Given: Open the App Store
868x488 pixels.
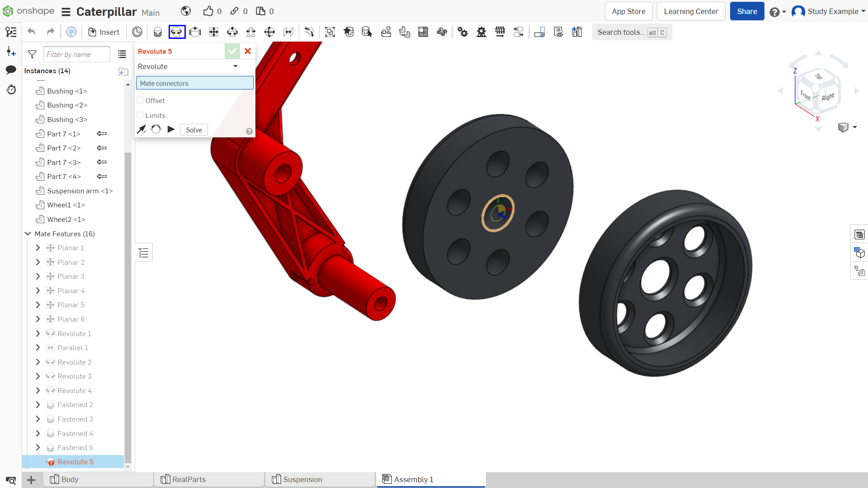Looking at the screenshot, I should pyautogui.click(x=628, y=11).
